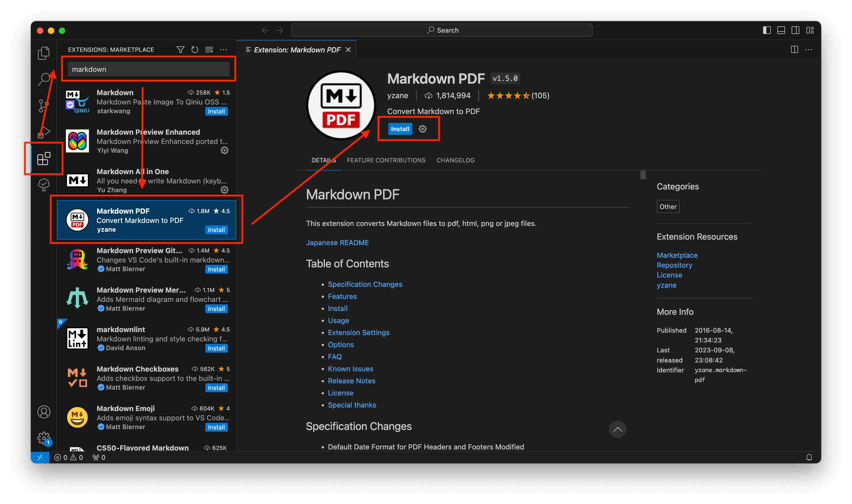Open Views and More Actions ellipsis in sidebar
Image resolution: width=852 pixels, height=504 pixels.
pyautogui.click(x=223, y=50)
